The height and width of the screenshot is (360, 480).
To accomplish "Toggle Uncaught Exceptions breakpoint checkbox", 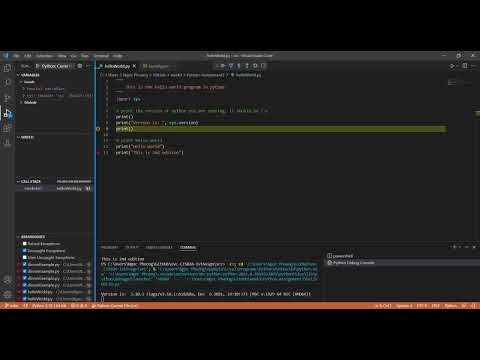I will tap(24, 251).
